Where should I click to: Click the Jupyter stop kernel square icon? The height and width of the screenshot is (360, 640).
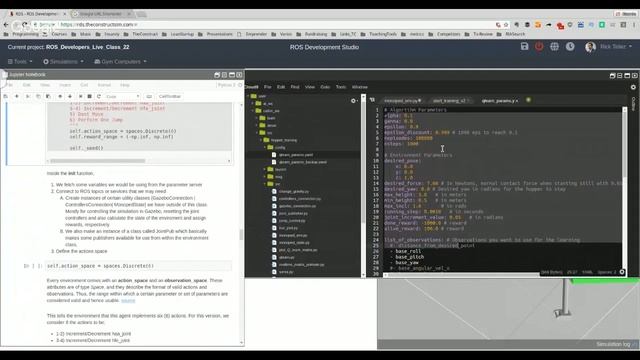(x=89, y=96)
